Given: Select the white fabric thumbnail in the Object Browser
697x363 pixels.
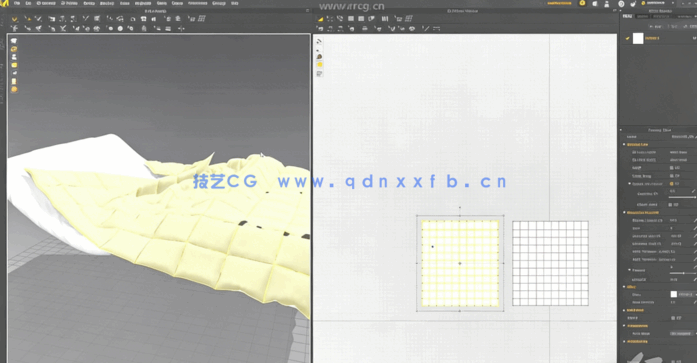Looking at the screenshot, I should pos(638,38).
